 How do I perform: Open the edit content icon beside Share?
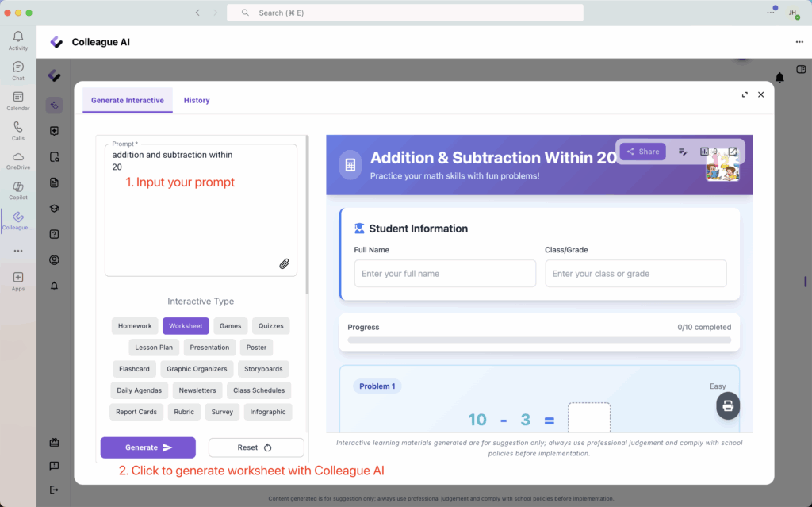[683, 152]
